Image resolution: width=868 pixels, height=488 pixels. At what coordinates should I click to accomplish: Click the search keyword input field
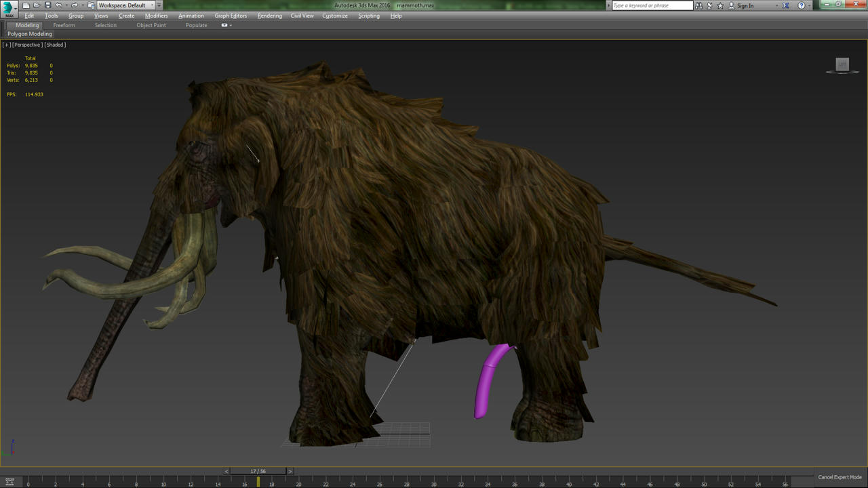[652, 5]
